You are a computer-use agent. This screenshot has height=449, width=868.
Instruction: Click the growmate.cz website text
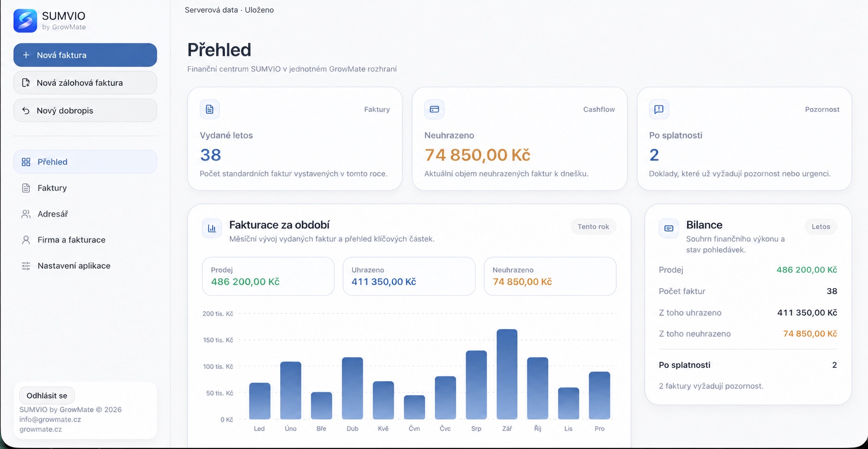(41, 429)
